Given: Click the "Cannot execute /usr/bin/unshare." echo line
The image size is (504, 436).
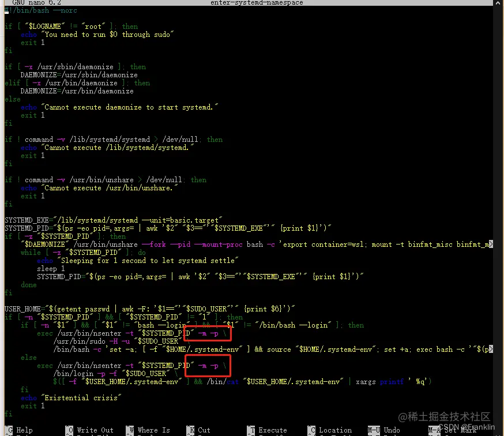Looking at the screenshot, I should [x=99, y=188].
